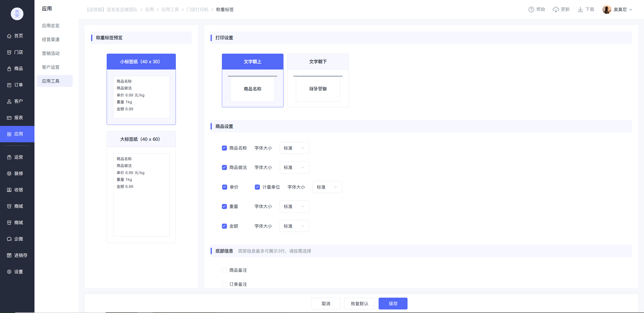Click the help question mark icon
644x313 pixels.
(531, 10)
